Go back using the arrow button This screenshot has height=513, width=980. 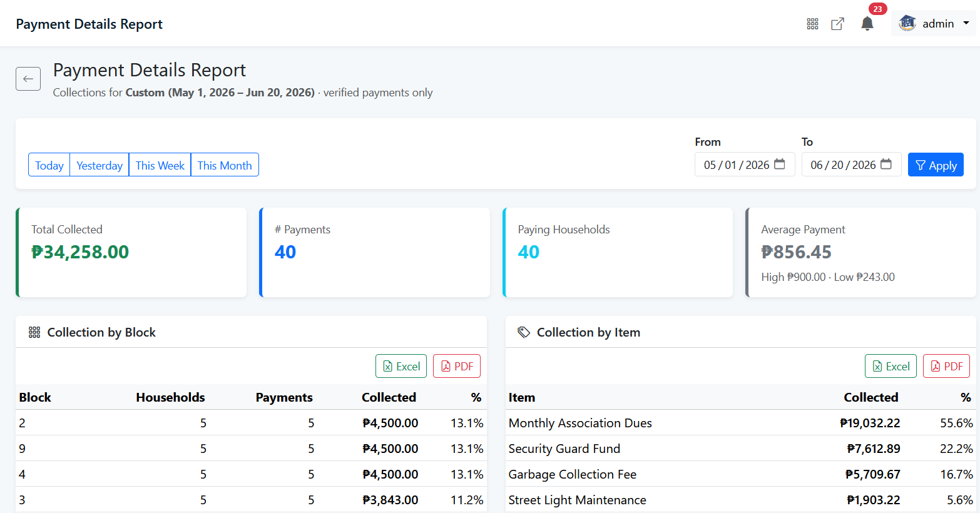pyautogui.click(x=28, y=79)
